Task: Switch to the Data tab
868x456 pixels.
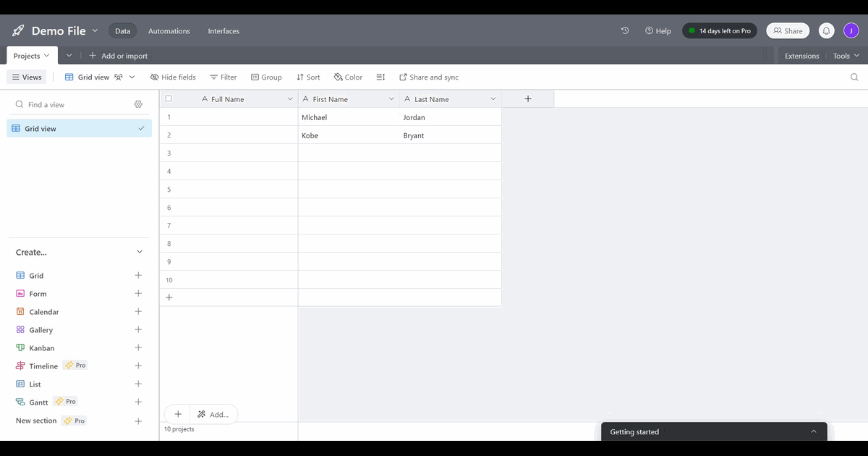Action: click(x=122, y=31)
